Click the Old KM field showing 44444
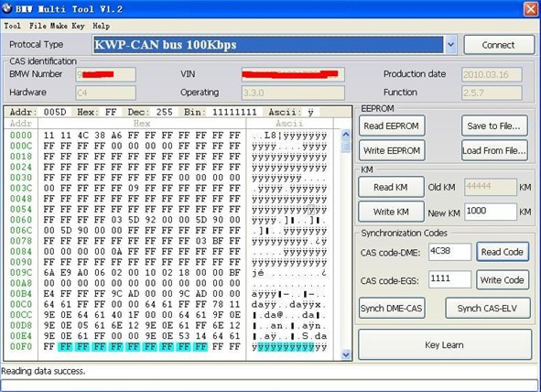 pyautogui.click(x=491, y=187)
